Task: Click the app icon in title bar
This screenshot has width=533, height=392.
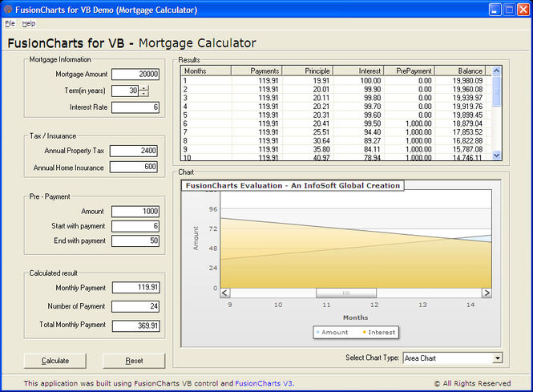Action: click(8, 9)
